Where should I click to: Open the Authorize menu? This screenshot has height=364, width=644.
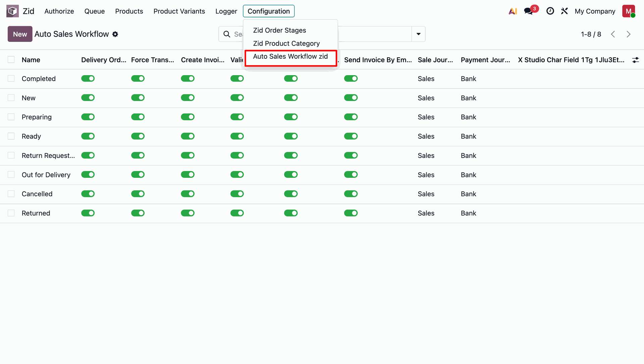tap(59, 11)
